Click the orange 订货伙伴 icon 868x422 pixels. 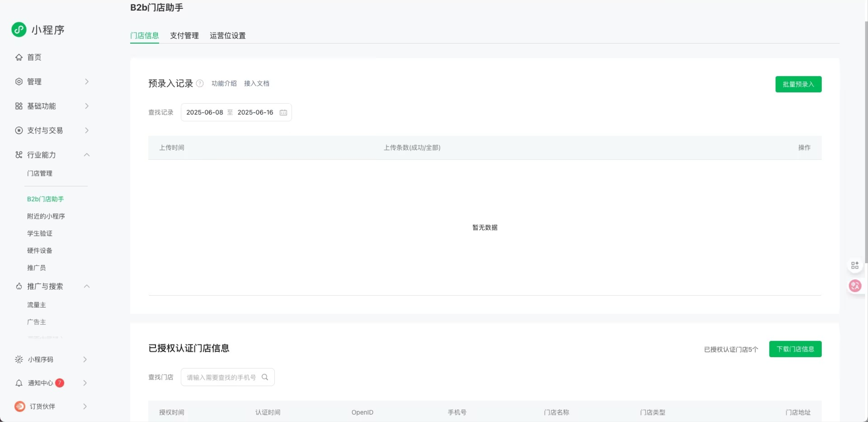[x=20, y=407]
